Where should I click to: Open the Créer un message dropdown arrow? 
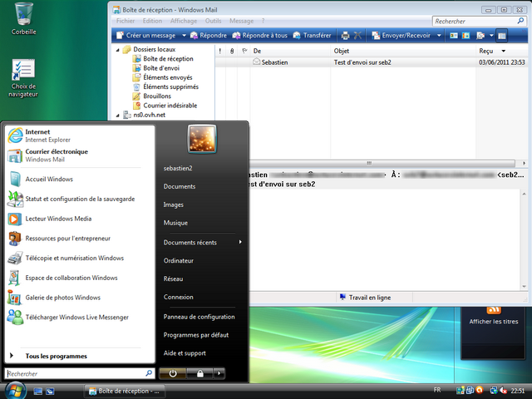coord(184,35)
